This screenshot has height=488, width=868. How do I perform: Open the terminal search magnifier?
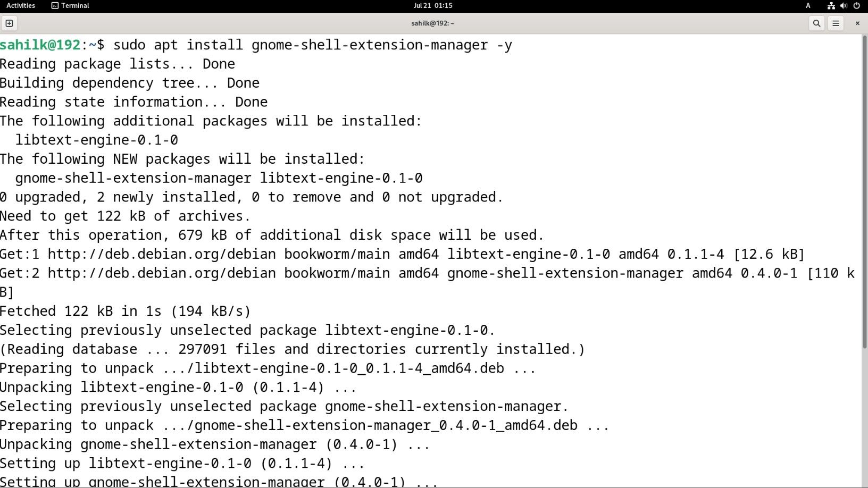[816, 23]
